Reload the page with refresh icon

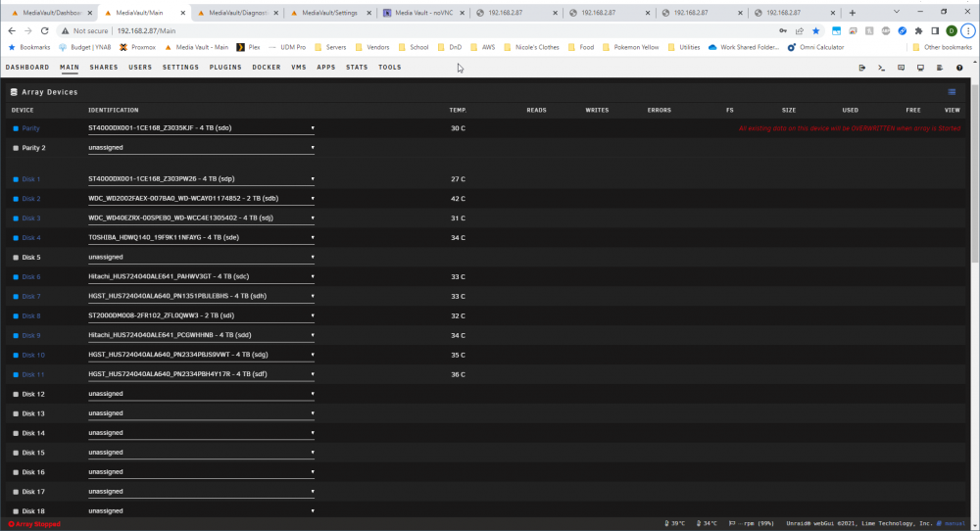click(44, 30)
